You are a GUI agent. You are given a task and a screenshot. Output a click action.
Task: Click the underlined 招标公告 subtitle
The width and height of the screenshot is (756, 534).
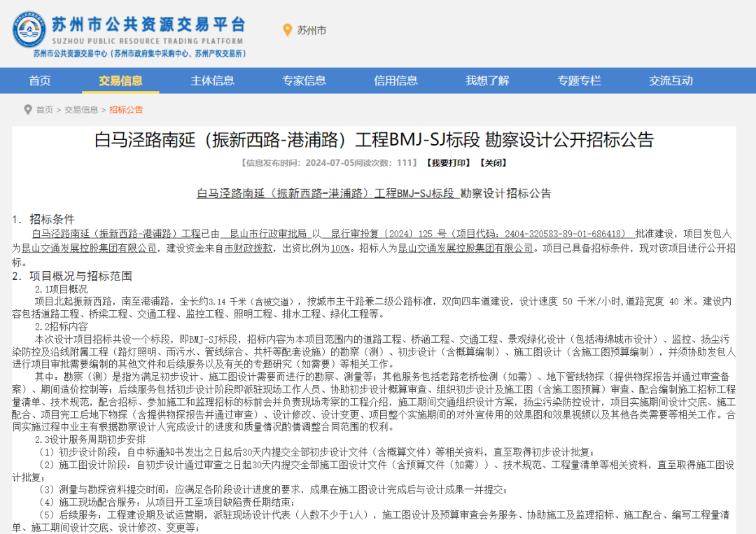374,193
